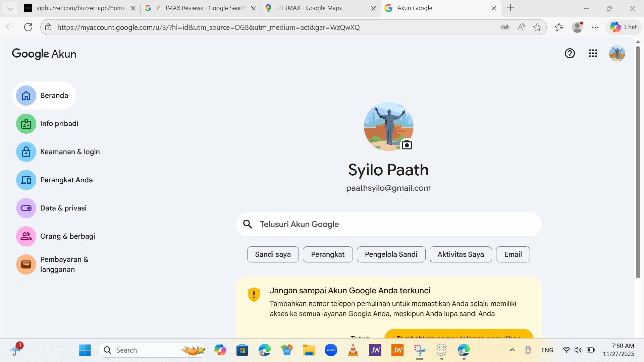Click camera icon to change profile photo
Screen dimensions: 644x362
pyautogui.click(x=407, y=145)
